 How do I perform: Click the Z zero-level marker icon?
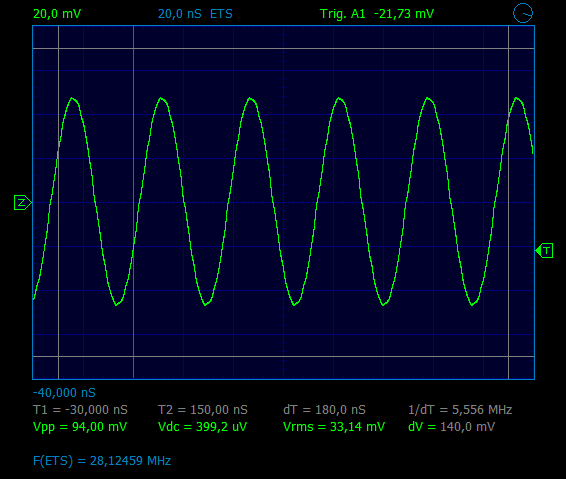pos(23,203)
